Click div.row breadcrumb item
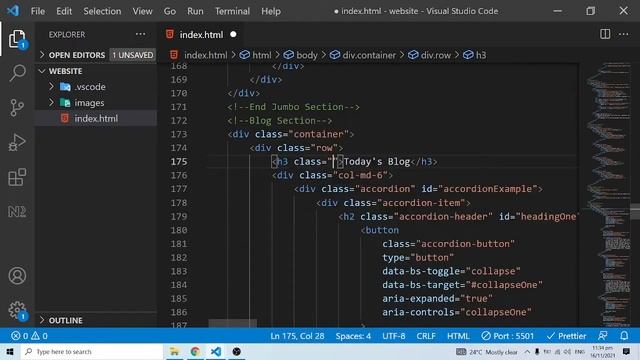Viewport: 640px width, 360px height. [x=429, y=55]
